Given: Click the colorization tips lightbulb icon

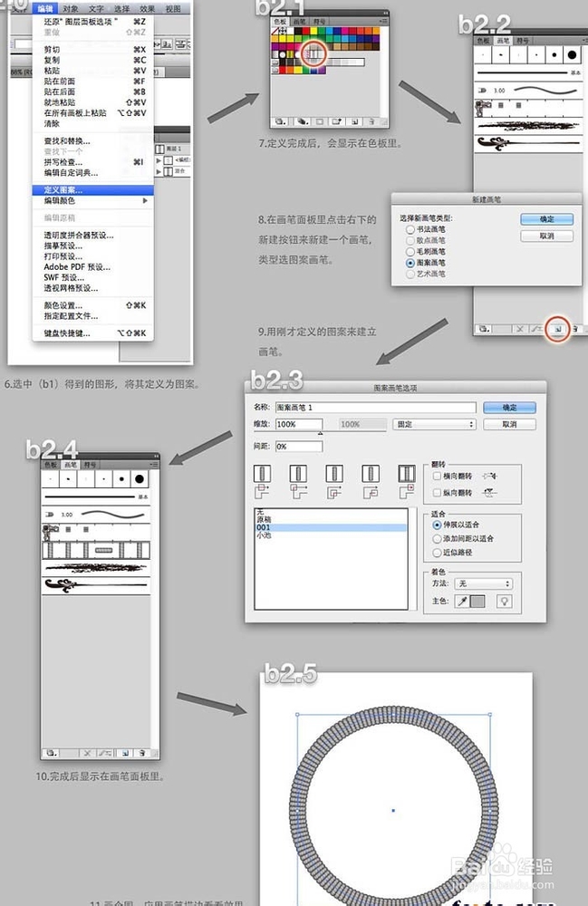Looking at the screenshot, I should pyautogui.click(x=505, y=602).
